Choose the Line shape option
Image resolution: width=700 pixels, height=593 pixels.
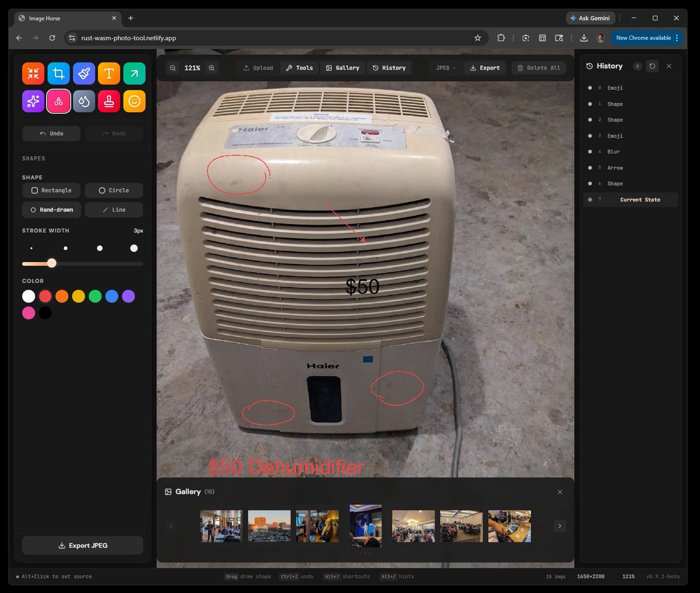click(x=114, y=210)
